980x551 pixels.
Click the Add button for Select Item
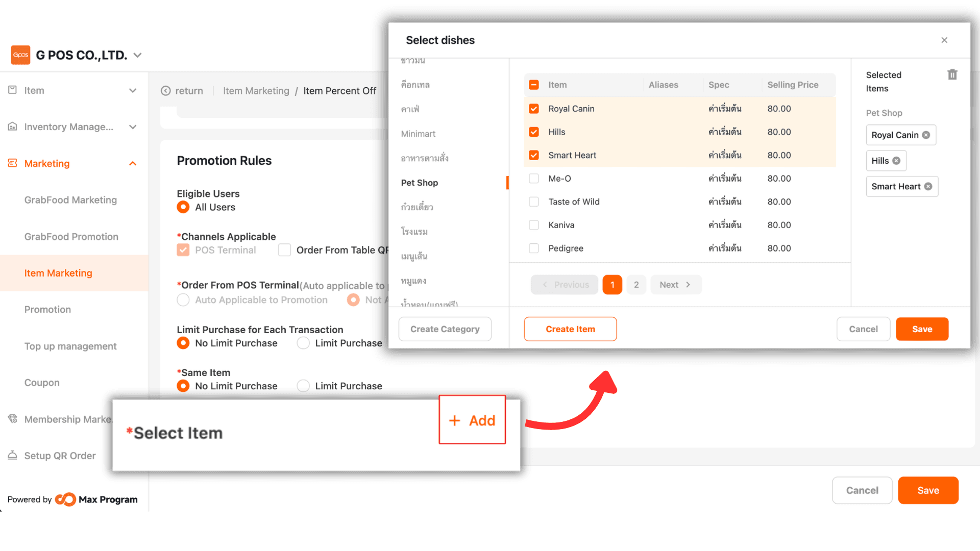click(472, 420)
